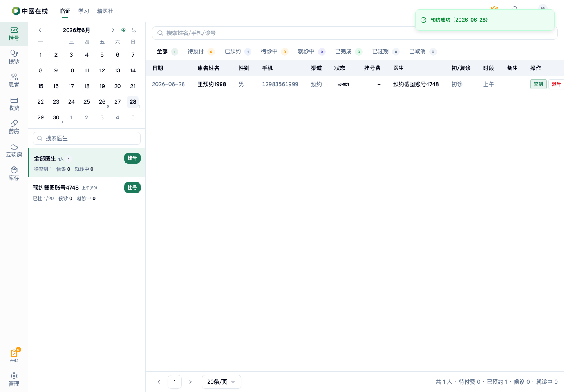Click phone number 12983561999
Screen dimensions: 564x392
[280, 84]
